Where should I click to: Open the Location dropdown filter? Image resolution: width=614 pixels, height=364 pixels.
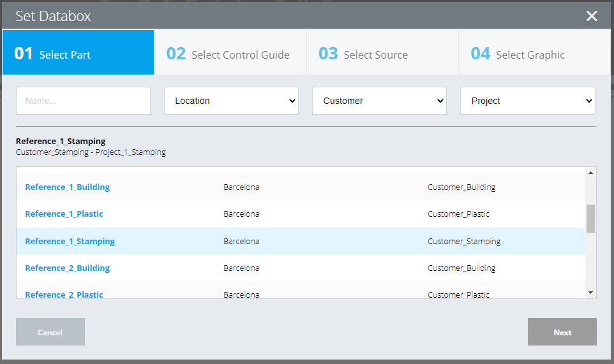pos(231,101)
